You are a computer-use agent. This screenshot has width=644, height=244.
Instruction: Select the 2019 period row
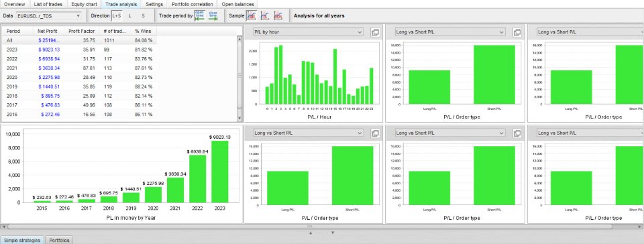coord(80,86)
